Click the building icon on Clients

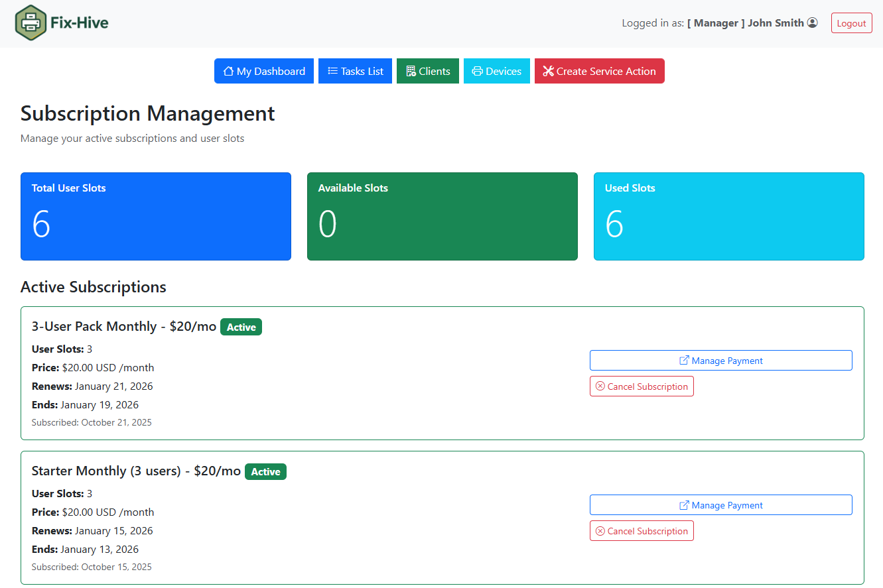pyautogui.click(x=411, y=71)
